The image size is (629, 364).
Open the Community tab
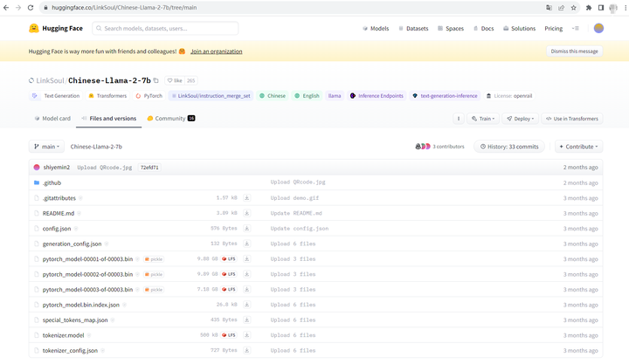tap(171, 119)
